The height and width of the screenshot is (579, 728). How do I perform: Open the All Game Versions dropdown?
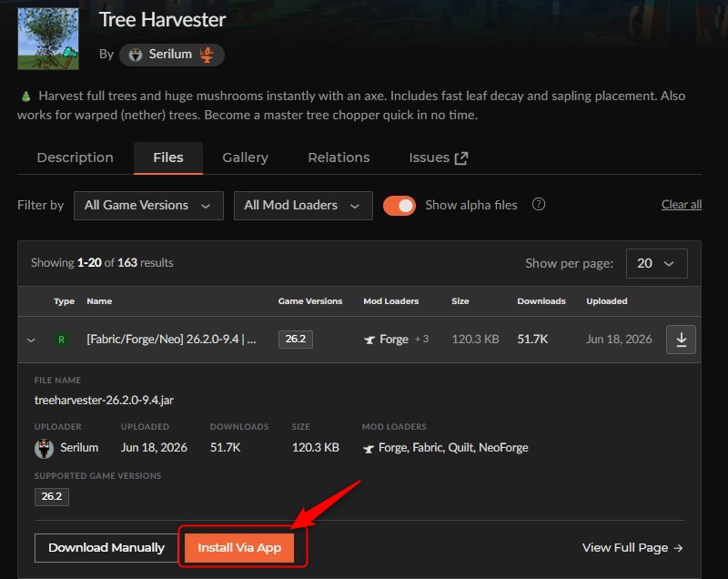148,205
